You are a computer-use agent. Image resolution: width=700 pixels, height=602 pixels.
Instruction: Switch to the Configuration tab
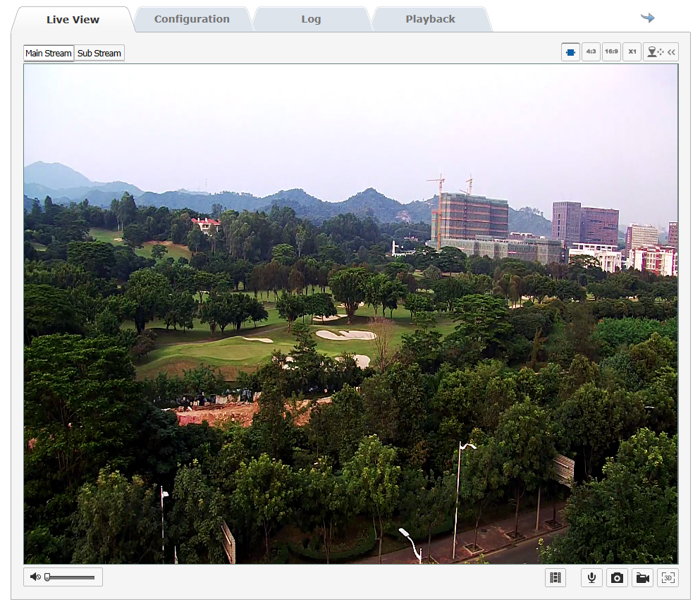point(192,19)
